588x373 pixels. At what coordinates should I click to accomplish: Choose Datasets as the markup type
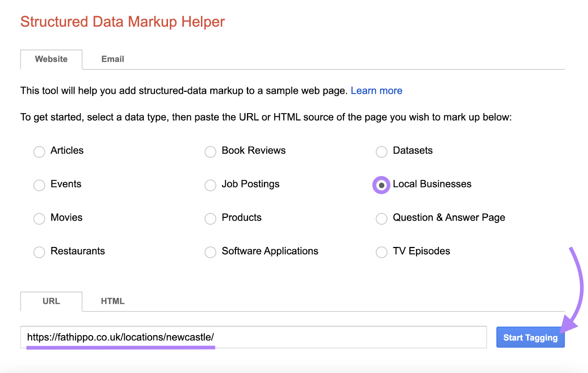click(x=381, y=151)
